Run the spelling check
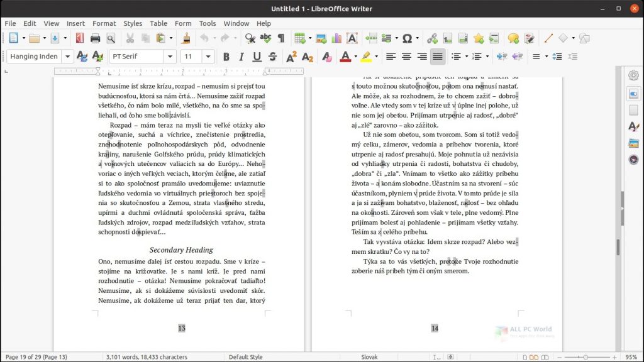The image size is (644, 362). coord(266,38)
